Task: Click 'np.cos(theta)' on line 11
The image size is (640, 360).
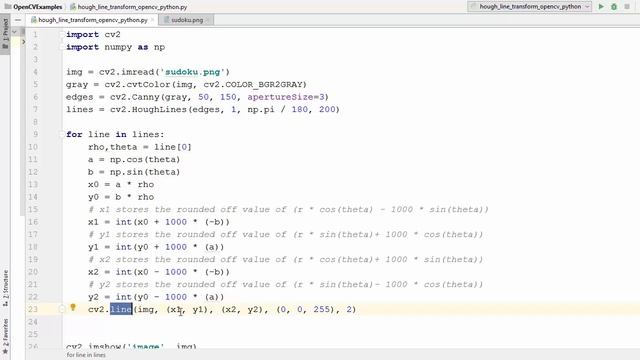Action: (145, 159)
